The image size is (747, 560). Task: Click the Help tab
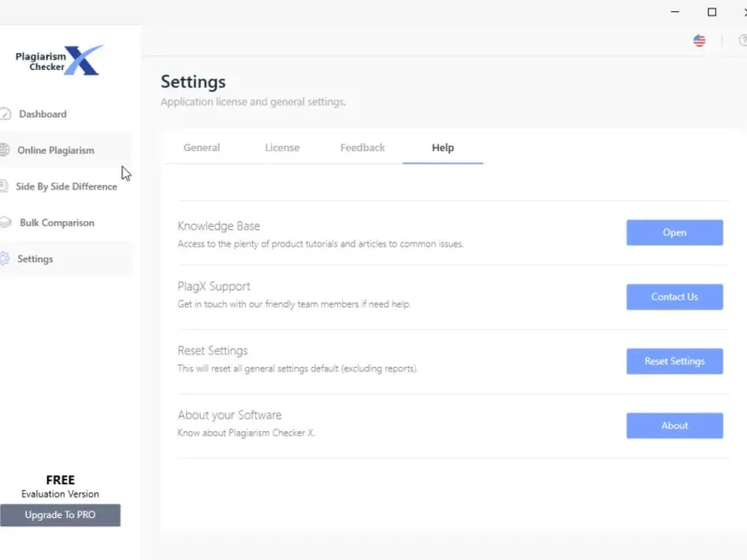point(443,147)
